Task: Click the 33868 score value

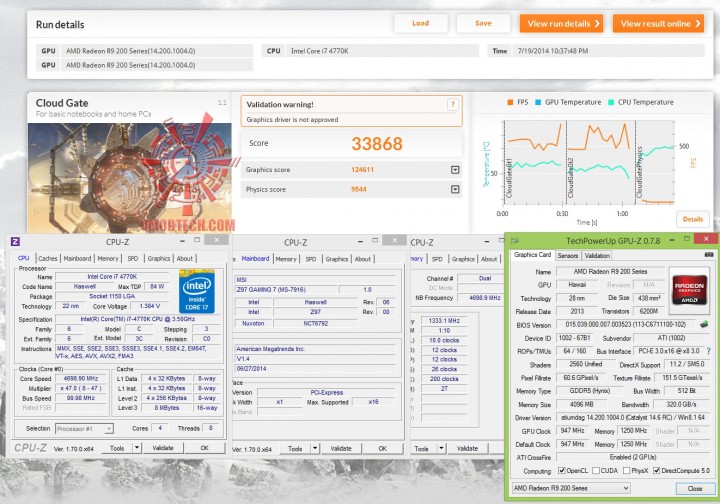Action: (377, 144)
